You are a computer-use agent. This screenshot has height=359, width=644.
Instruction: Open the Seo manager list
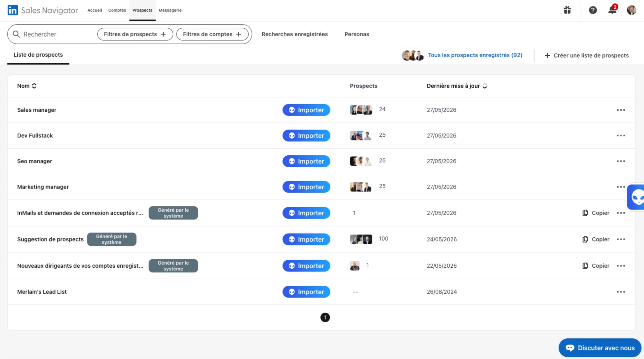[35, 161]
